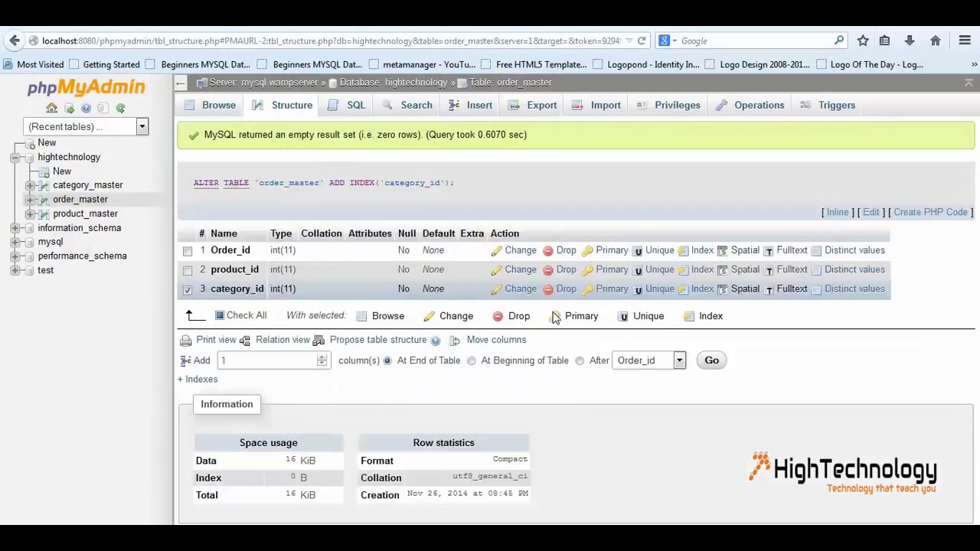Click Distinct values icon for product_id row

816,269
